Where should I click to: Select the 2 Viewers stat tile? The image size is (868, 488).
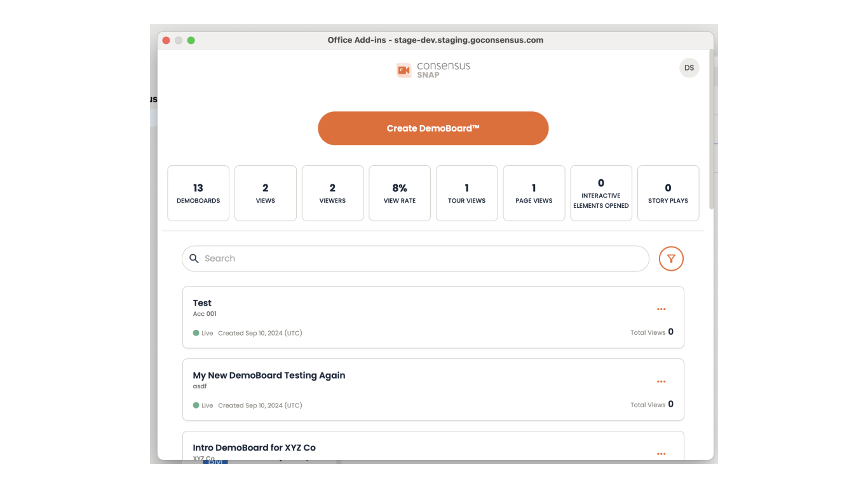332,193
